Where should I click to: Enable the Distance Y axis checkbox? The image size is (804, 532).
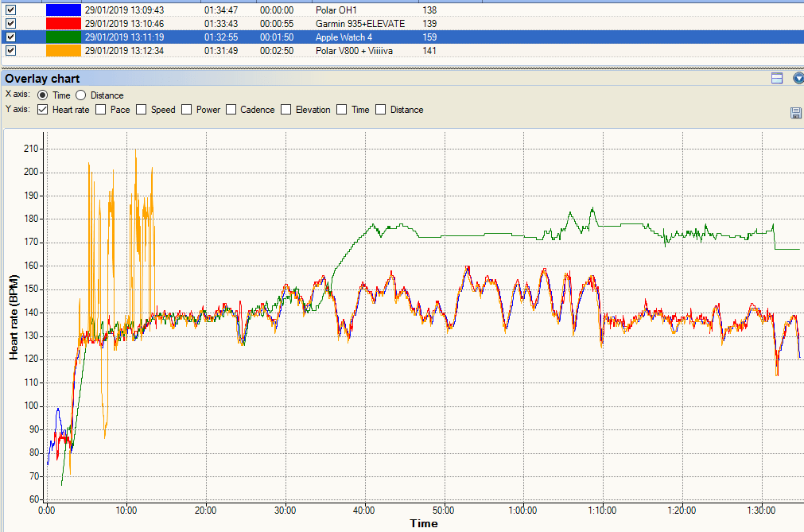pos(380,110)
